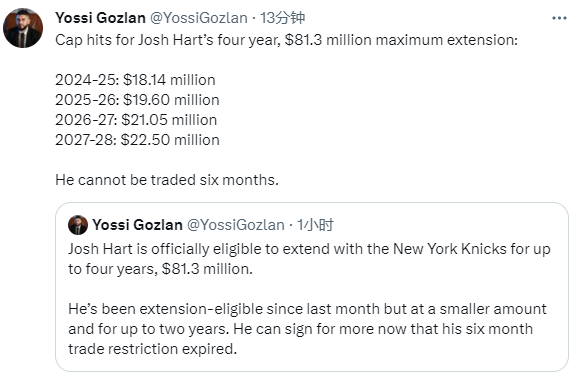Click the 2024-25: $18.14 million line
Screen dimensions: 576x372
(135, 80)
